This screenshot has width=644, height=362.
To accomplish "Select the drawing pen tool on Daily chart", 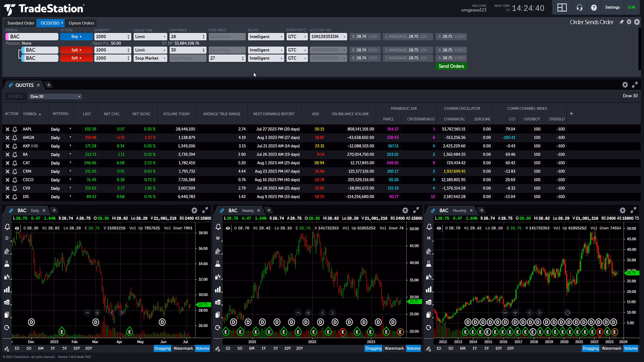I will click(x=7, y=251).
